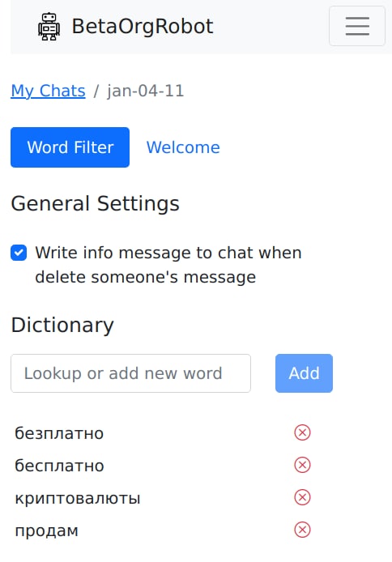Screen dimensions: 392x562
Task: Select the dictionary word безплатно
Action: tap(59, 433)
